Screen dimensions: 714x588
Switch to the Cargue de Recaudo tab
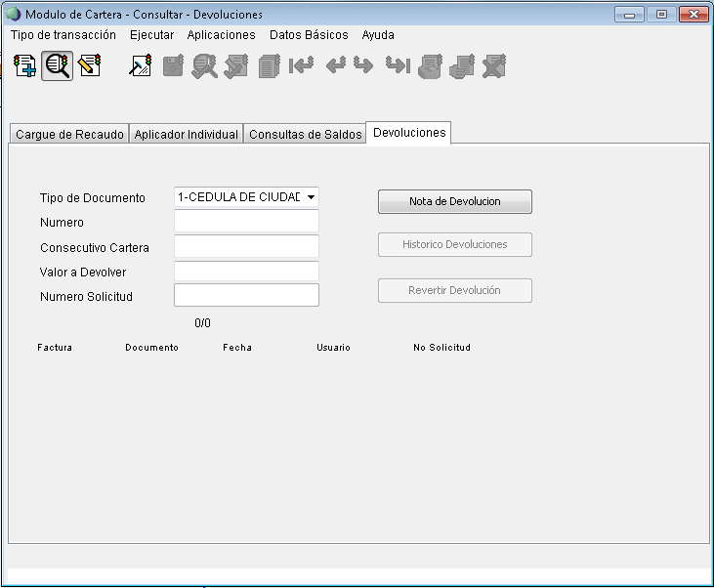pyautogui.click(x=69, y=135)
